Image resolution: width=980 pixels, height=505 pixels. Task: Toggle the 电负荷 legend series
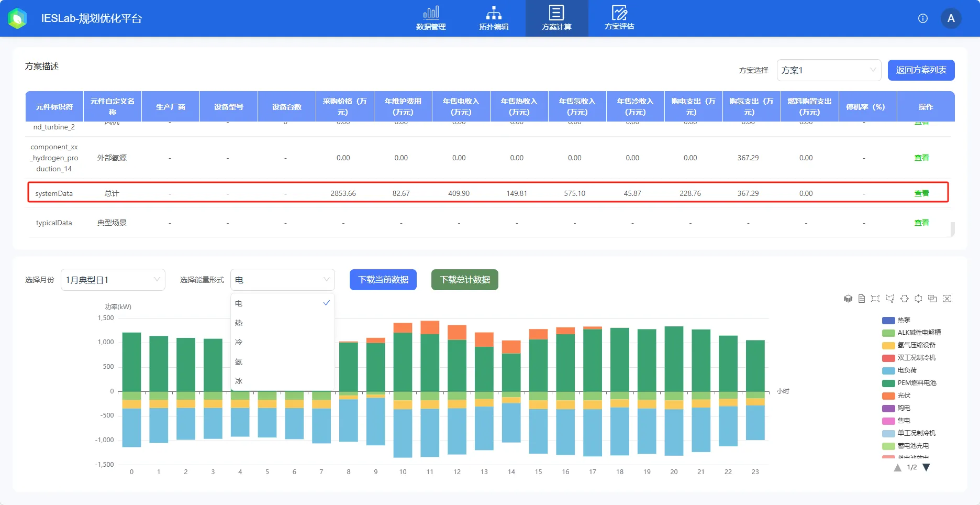pos(899,370)
